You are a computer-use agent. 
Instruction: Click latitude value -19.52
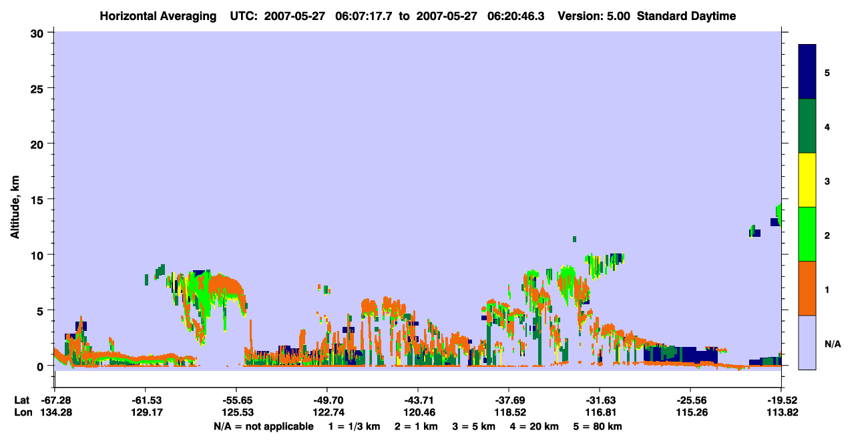[781, 400]
